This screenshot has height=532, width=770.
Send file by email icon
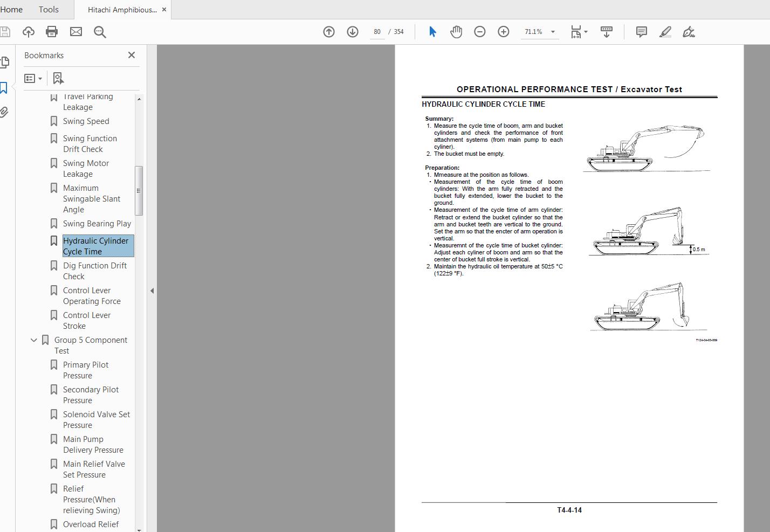[76, 32]
